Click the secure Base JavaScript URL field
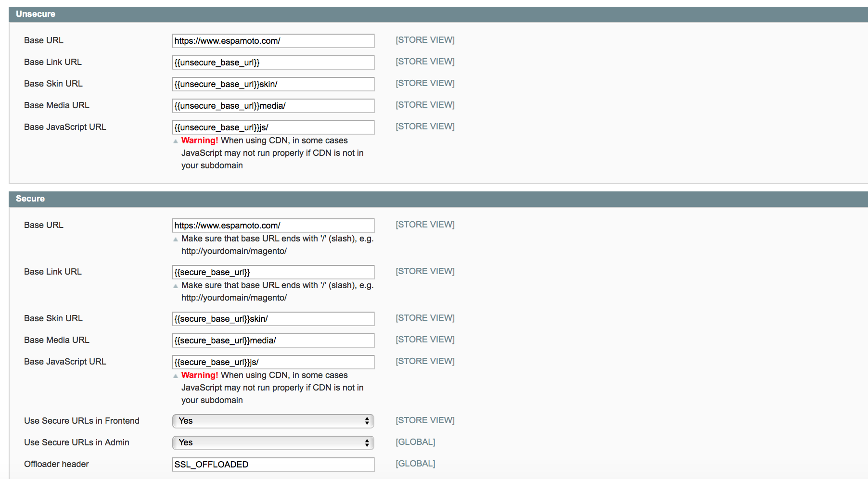This screenshot has width=868, height=479. [x=273, y=362]
